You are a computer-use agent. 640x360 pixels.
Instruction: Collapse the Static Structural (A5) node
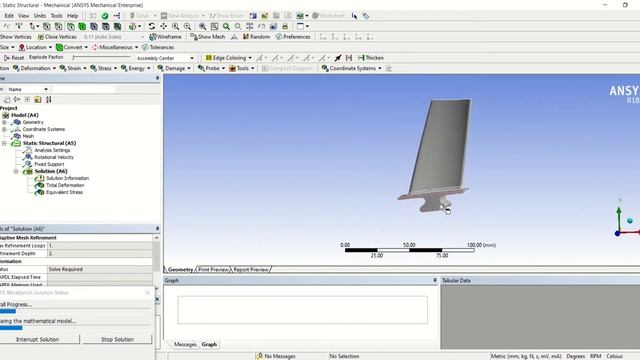click(x=4, y=143)
